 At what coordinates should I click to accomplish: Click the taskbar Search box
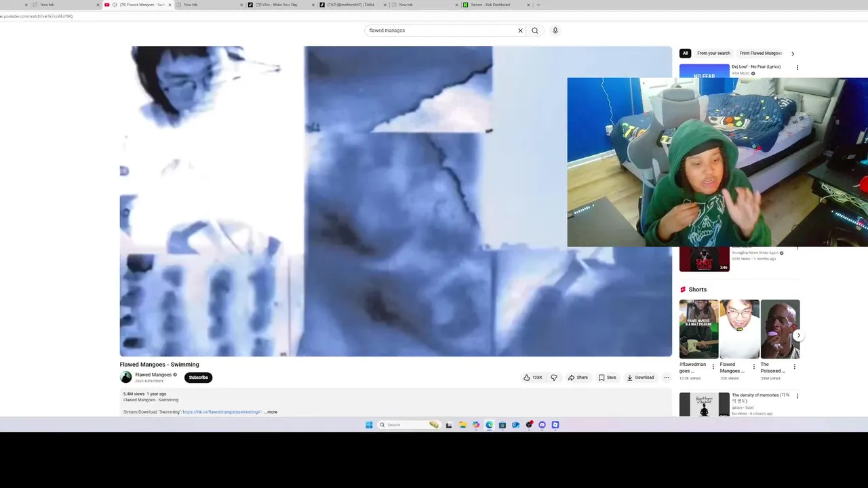[x=408, y=425]
